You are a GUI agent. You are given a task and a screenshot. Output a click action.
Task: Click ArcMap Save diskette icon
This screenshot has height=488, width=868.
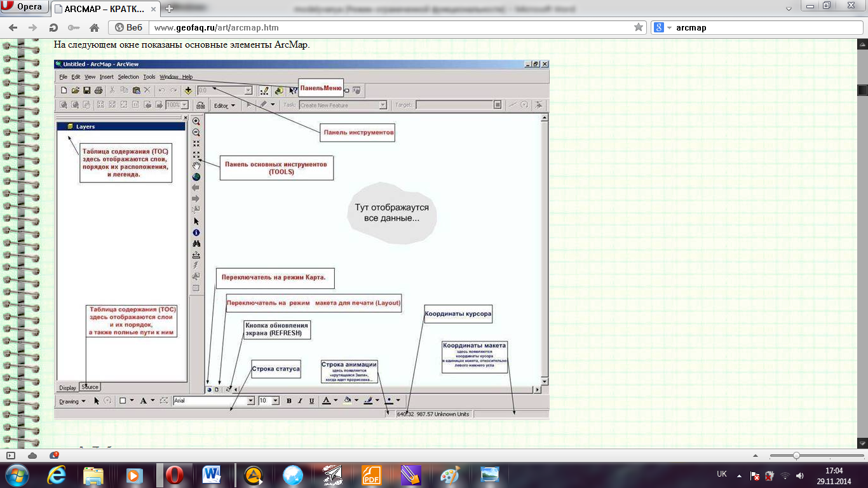point(87,90)
